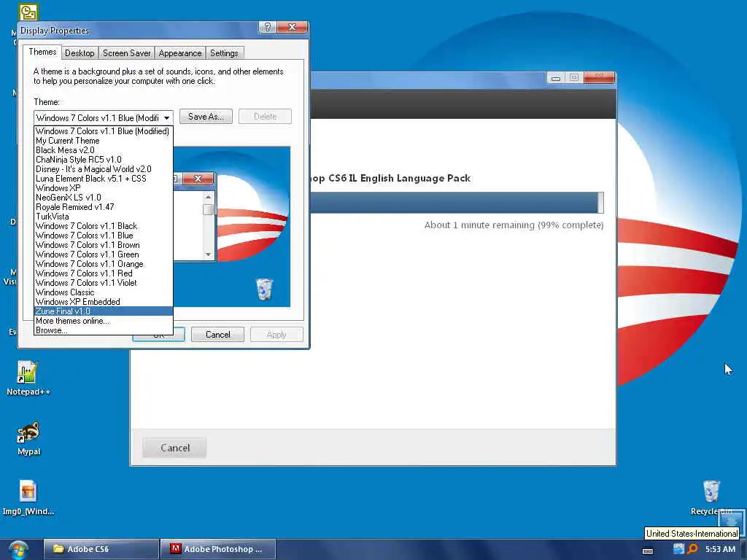Select the Themes tab
Screen dimensions: 747x560
tap(42, 52)
